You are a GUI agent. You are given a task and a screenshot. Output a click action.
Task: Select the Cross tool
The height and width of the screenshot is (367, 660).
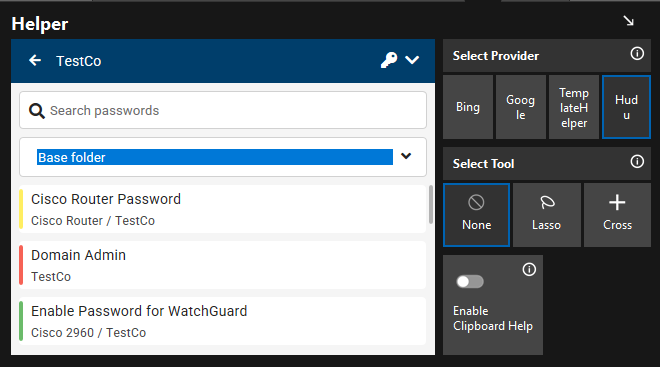pyautogui.click(x=617, y=215)
